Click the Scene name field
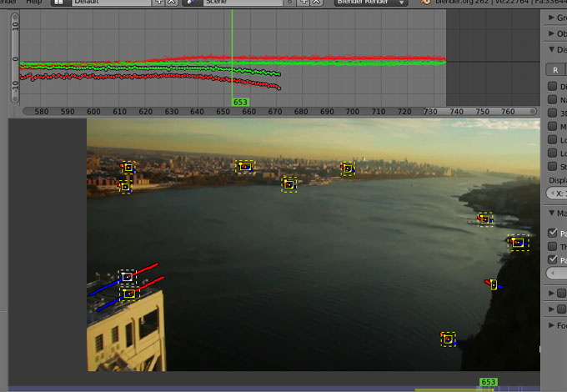The height and width of the screenshot is (392, 567). 243,3
